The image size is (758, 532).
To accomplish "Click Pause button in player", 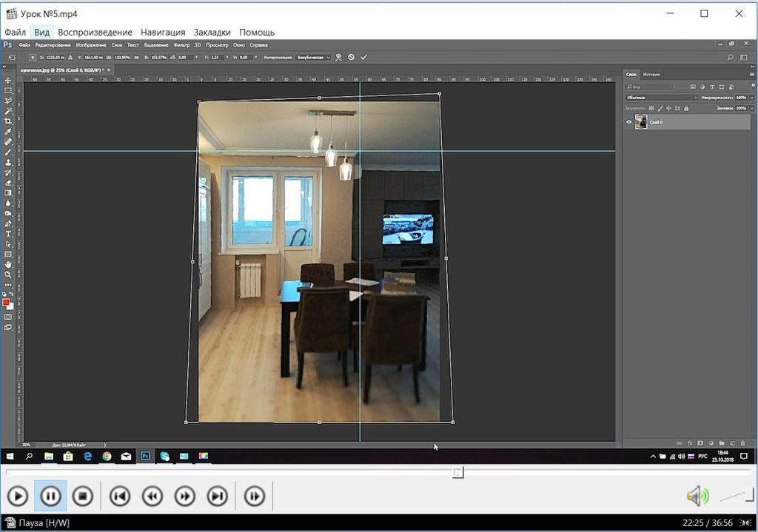I will point(50,496).
